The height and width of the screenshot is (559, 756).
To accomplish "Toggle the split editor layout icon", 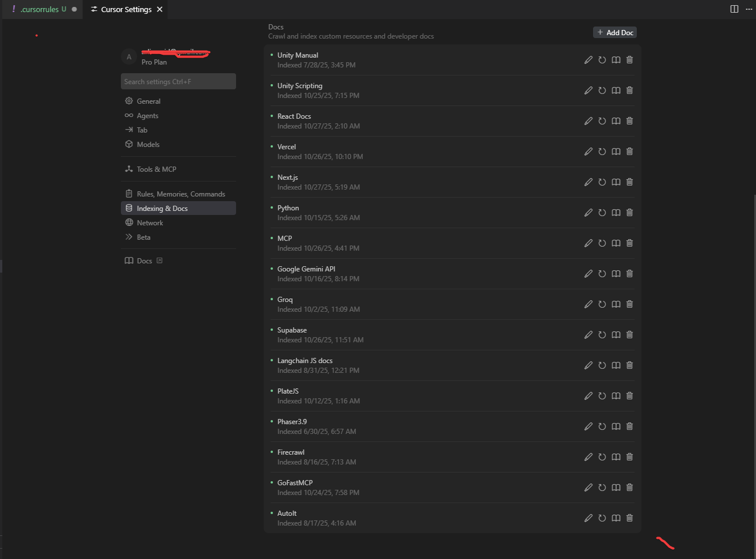I will pos(734,9).
